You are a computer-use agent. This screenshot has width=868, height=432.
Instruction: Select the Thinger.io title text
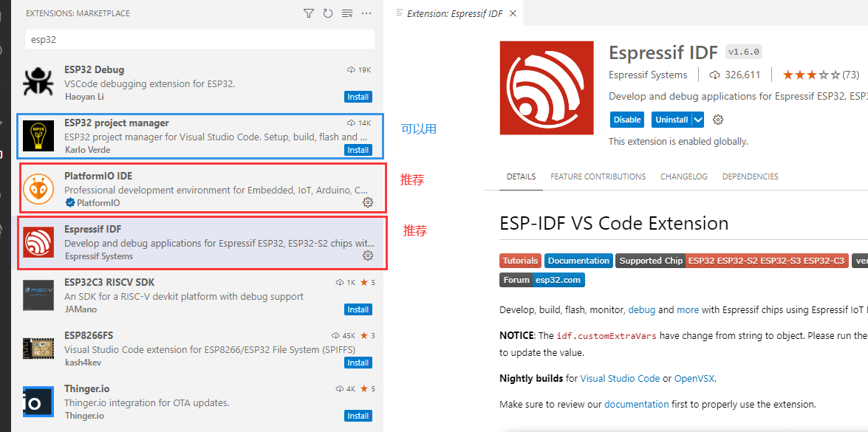click(89, 388)
